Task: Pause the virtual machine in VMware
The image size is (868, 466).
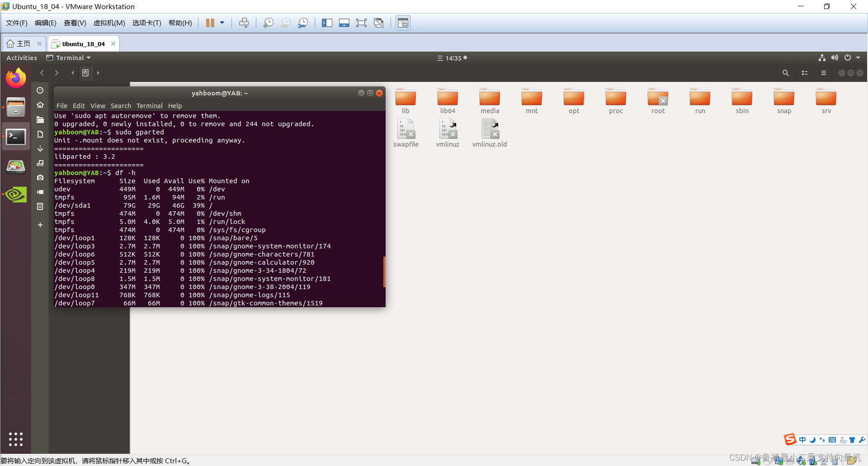Action: [210, 23]
